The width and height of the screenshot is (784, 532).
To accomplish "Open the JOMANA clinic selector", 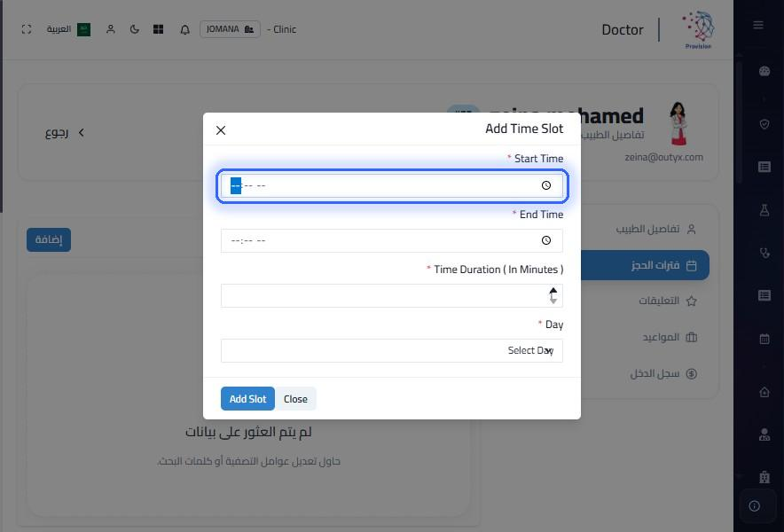I will point(230,29).
